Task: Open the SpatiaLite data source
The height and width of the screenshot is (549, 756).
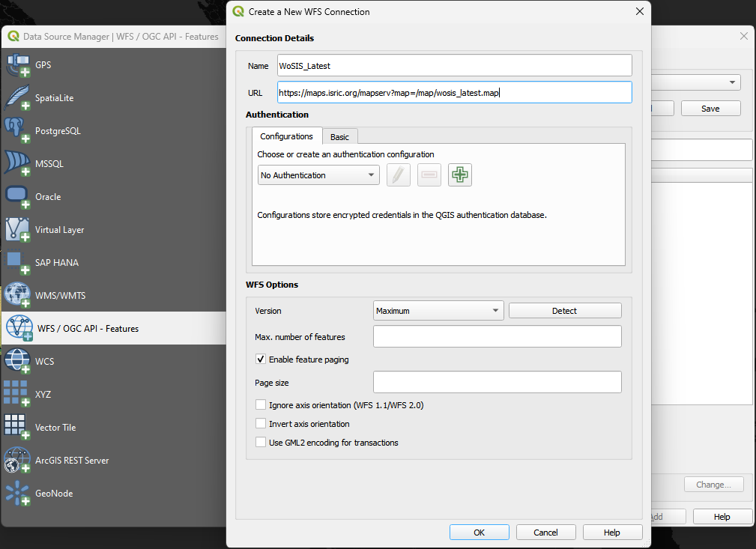Action: [x=17, y=99]
